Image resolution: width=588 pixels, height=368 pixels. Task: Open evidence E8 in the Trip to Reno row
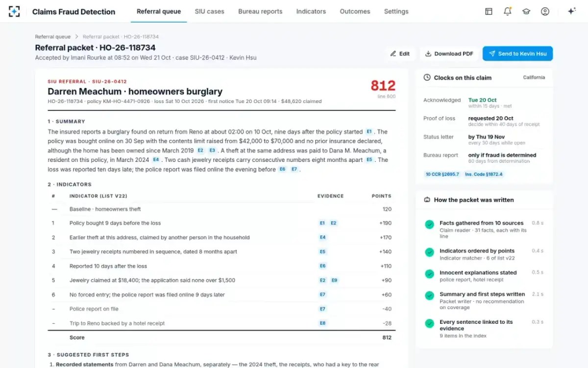[322, 323]
